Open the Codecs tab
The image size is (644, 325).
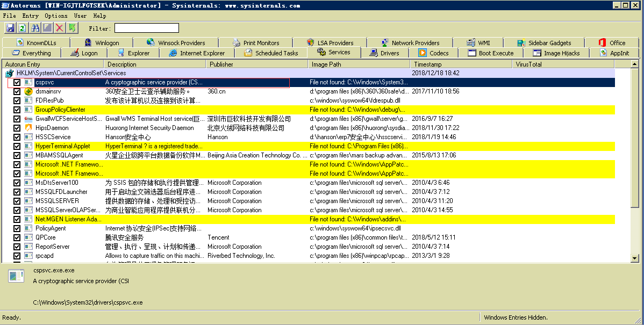coord(433,53)
